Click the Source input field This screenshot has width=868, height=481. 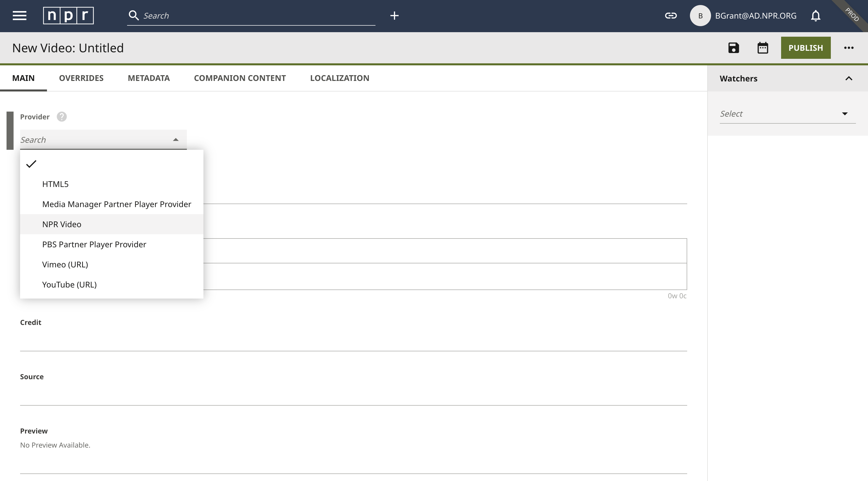click(353, 395)
